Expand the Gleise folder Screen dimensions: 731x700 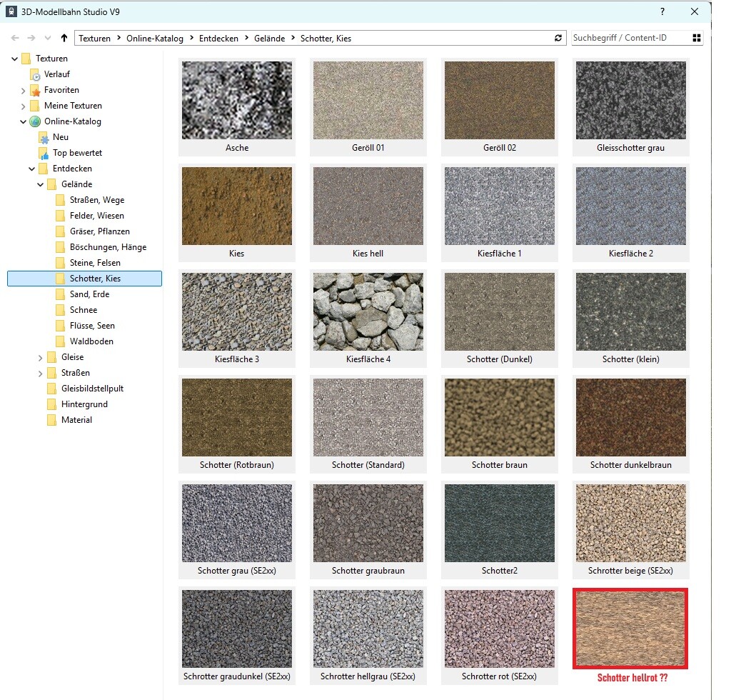(x=41, y=357)
